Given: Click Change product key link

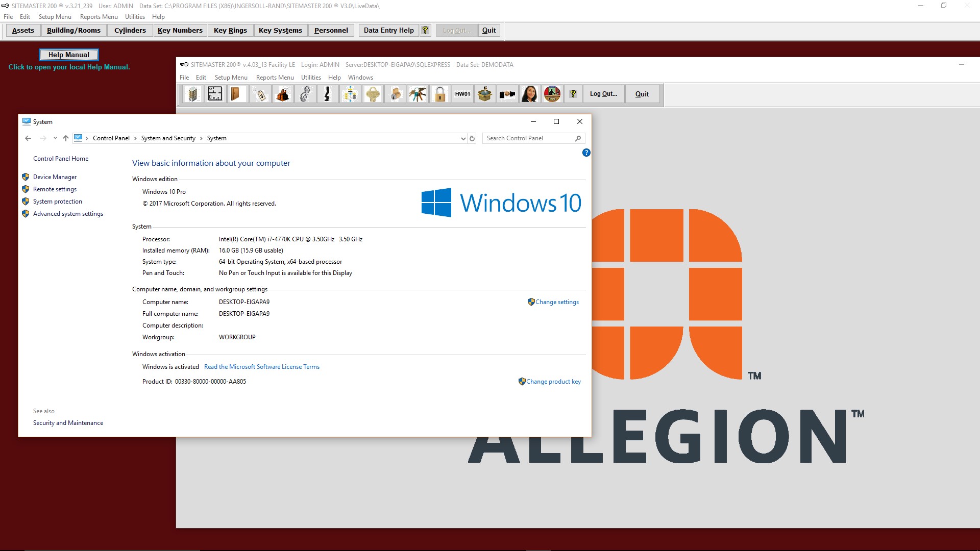Looking at the screenshot, I should (x=553, y=382).
